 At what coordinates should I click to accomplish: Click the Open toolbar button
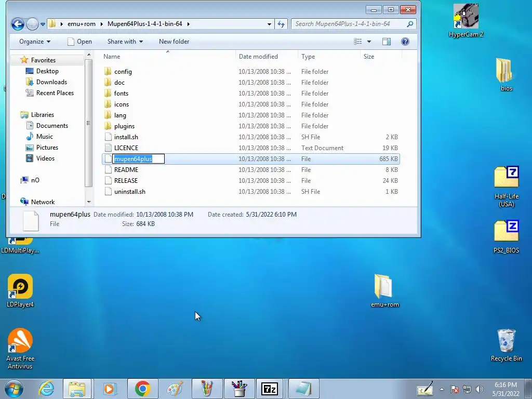tap(79, 42)
